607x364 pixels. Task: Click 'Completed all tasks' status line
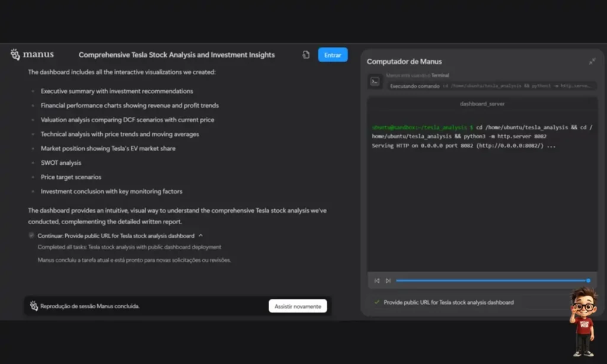pyautogui.click(x=129, y=247)
